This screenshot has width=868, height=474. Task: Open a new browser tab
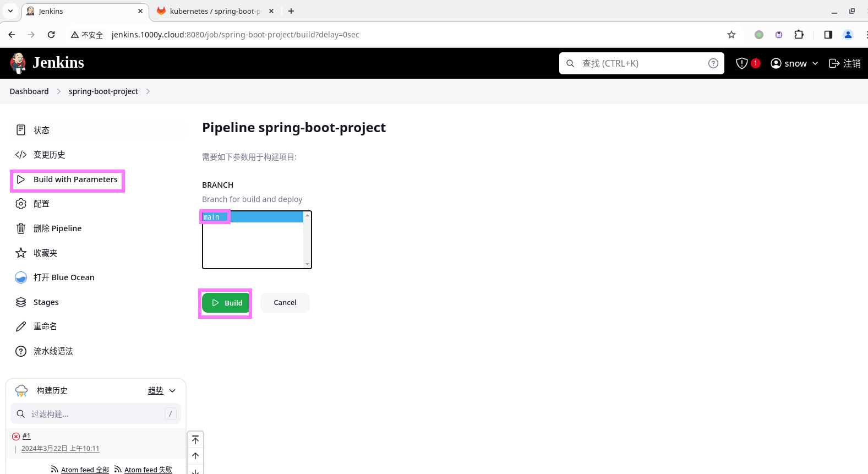(x=291, y=11)
